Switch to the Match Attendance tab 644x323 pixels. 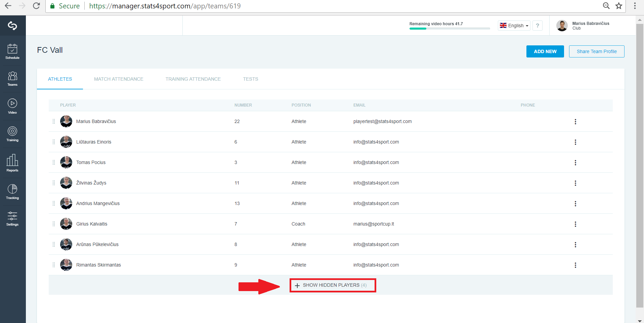[119, 79]
